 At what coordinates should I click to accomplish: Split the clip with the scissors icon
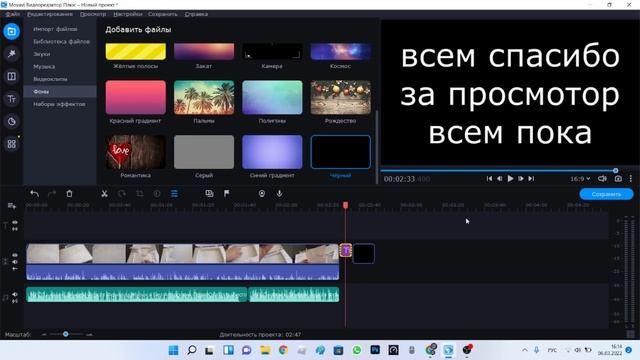tap(104, 194)
